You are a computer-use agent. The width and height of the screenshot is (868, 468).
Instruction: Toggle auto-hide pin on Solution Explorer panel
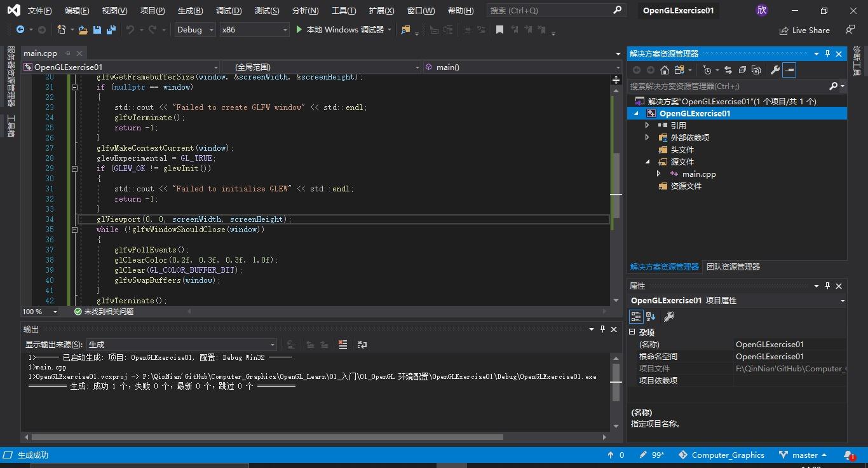[x=827, y=54]
